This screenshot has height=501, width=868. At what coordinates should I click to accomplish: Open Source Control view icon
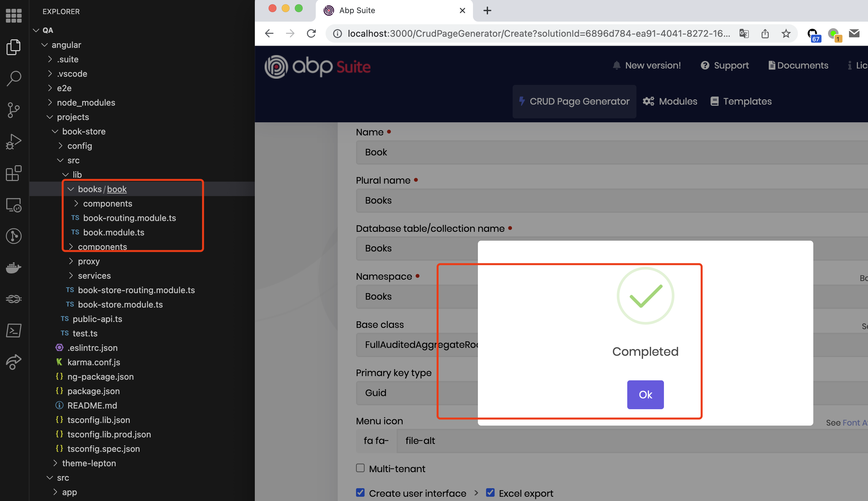tap(14, 110)
